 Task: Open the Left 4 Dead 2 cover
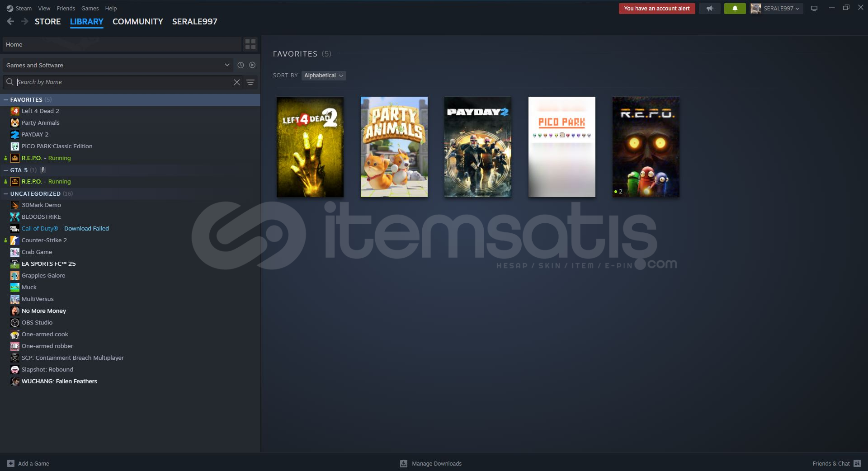[310, 147]
